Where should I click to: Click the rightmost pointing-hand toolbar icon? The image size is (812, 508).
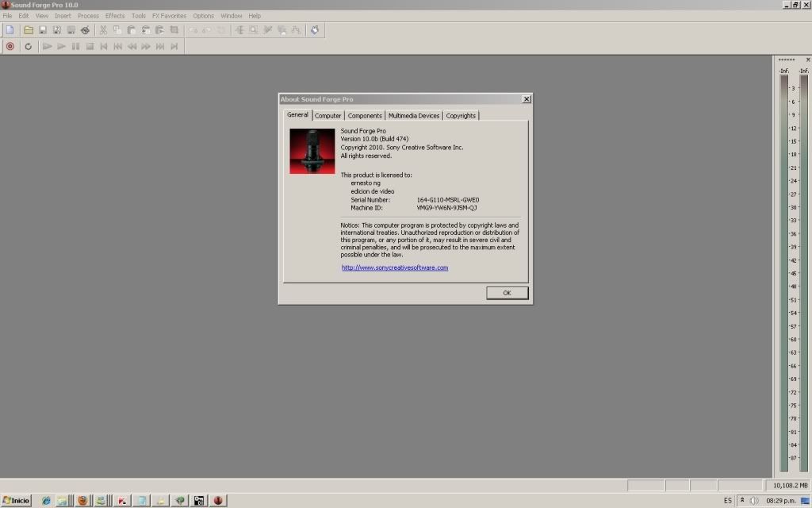315,30
